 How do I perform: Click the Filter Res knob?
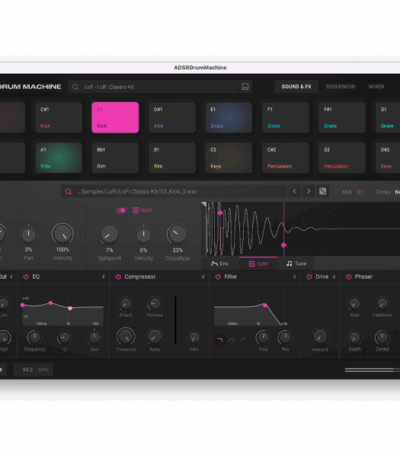(x=285, y=338)
